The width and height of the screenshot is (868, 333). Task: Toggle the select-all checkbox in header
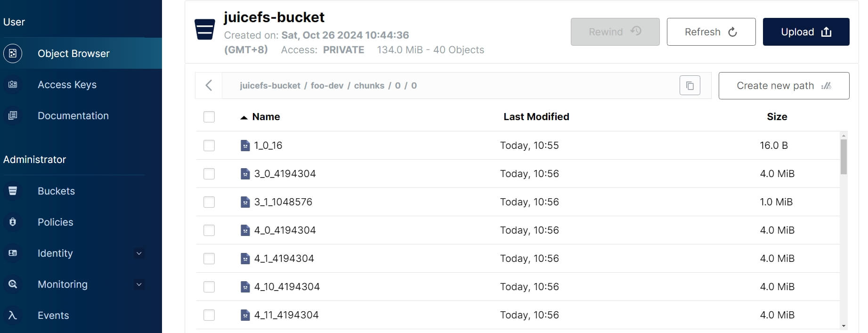(209, 117)
